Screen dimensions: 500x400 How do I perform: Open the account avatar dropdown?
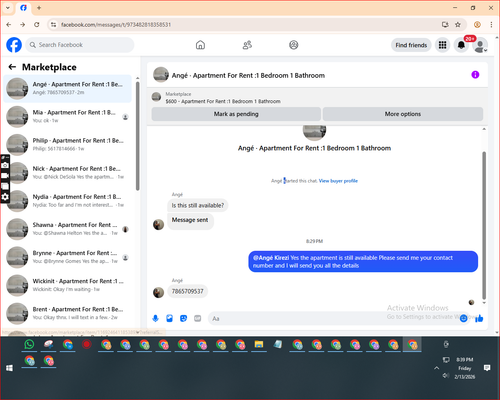(480, 46)
